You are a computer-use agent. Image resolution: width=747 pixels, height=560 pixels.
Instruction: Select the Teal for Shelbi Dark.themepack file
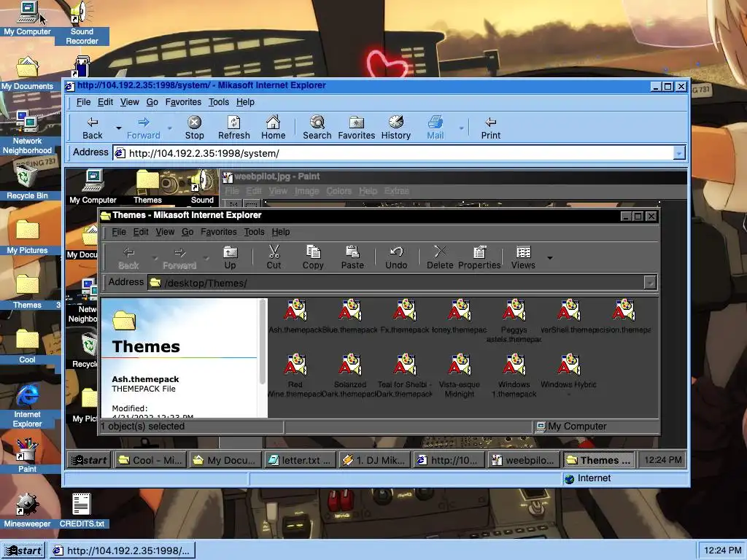[404, 376]
